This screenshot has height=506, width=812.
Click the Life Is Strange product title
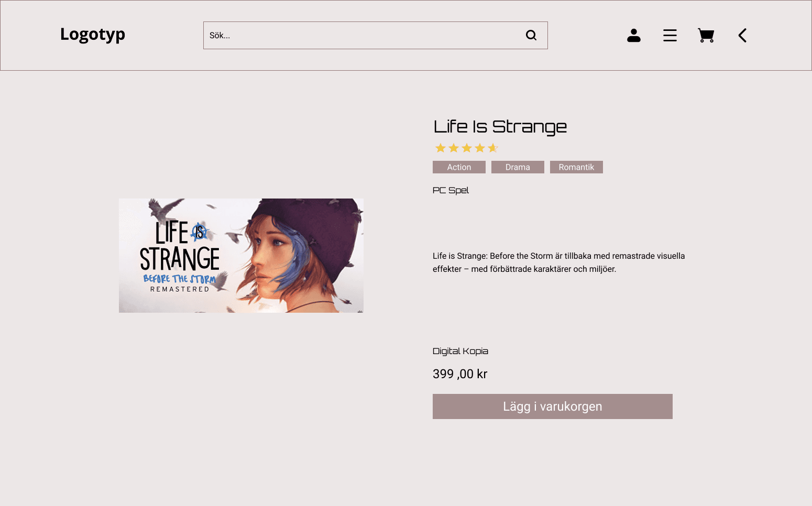(500, 127)
